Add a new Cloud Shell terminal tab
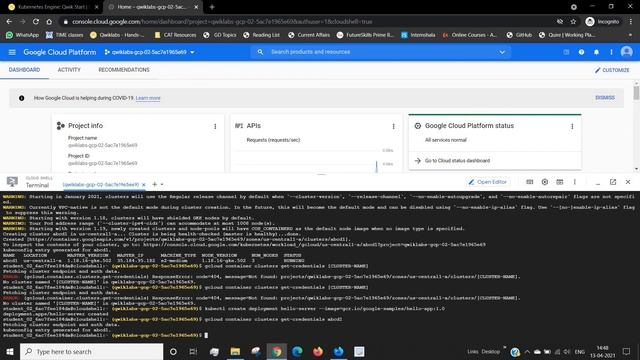Image resolution: width=640 pixels, height=360 pixels. click(154, 184)
